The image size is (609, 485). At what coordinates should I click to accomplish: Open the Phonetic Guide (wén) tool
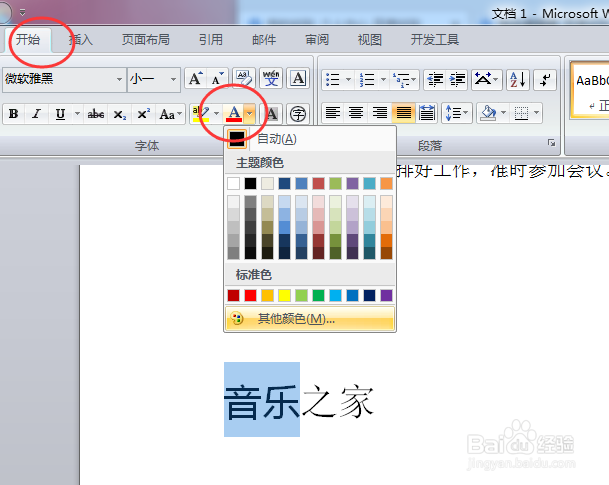271,79
